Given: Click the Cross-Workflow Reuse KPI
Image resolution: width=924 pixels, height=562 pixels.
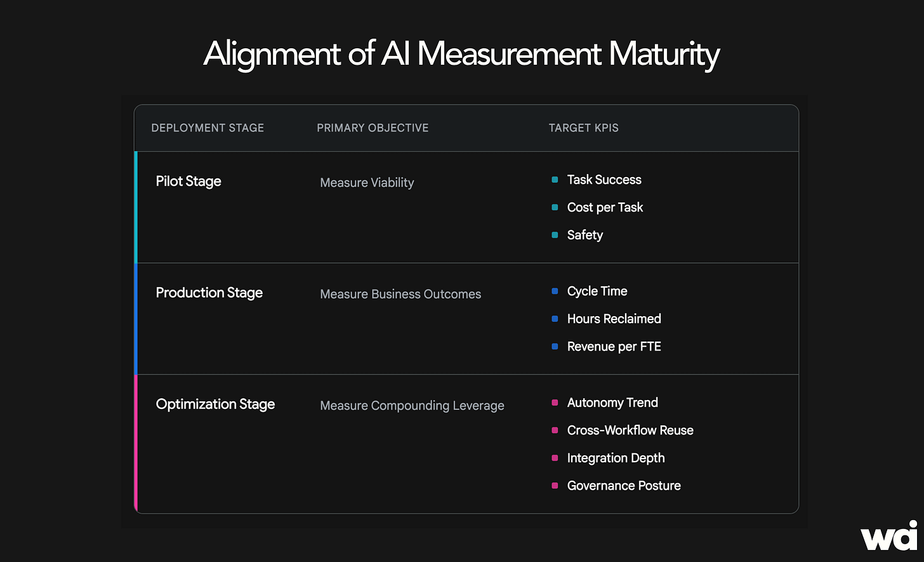Looking at the screenshot, I should tap(630, 431).
